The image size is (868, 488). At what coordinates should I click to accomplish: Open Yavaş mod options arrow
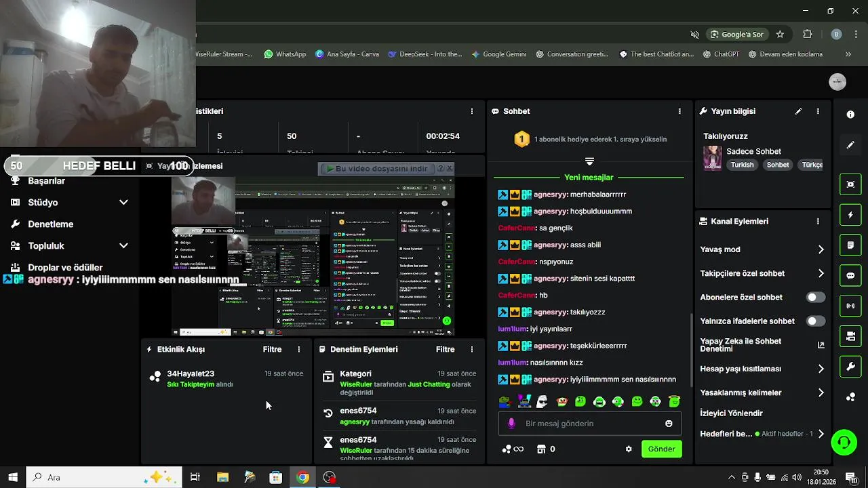pos(821,249)
